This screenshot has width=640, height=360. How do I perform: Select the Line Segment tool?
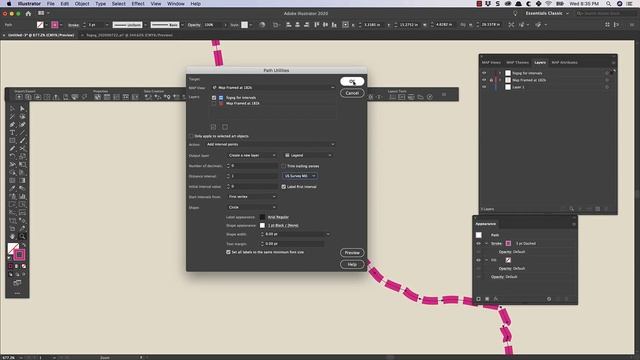22,133
